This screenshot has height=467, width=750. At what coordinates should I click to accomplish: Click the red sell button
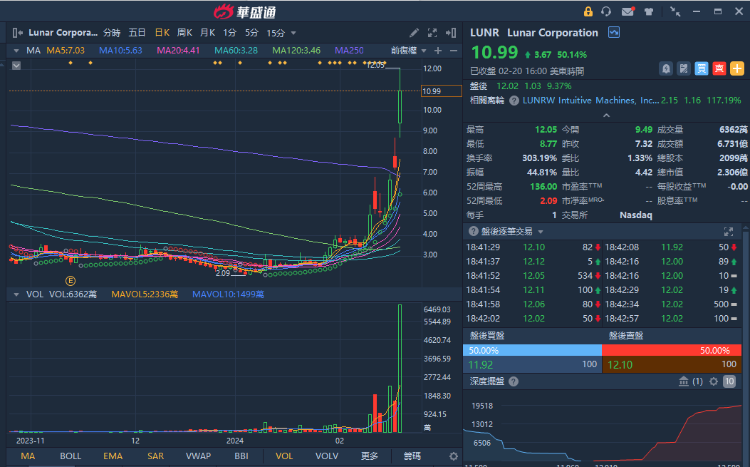click(719, 68)
